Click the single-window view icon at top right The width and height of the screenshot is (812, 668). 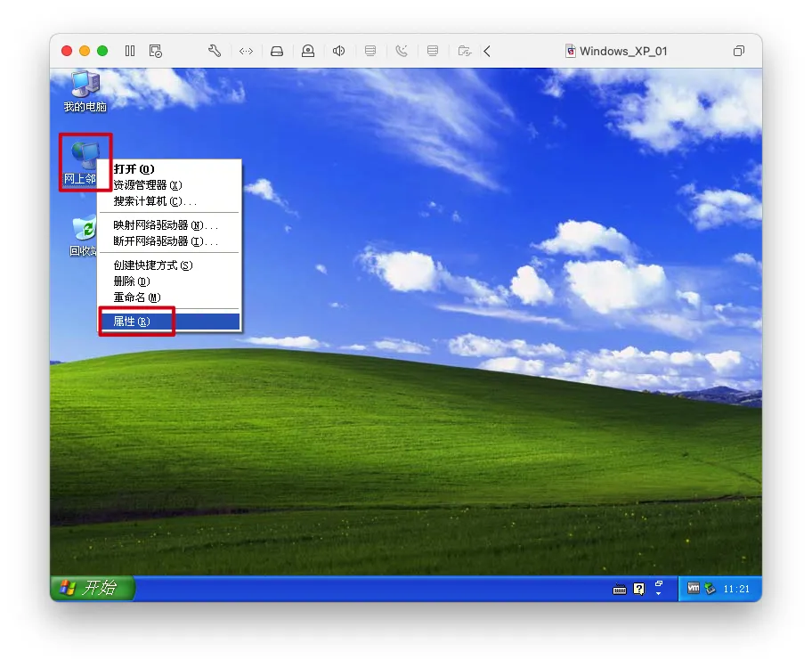tap(739, 51)
